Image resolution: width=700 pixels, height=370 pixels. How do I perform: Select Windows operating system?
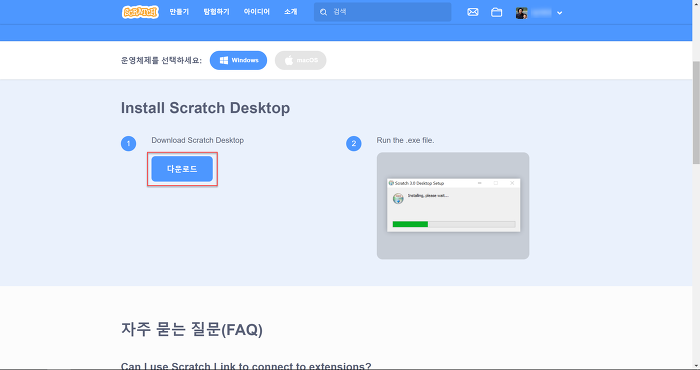point(238,60)
